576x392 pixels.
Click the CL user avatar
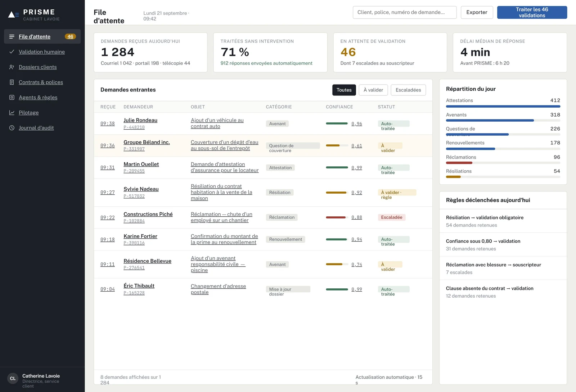[13, 379]
